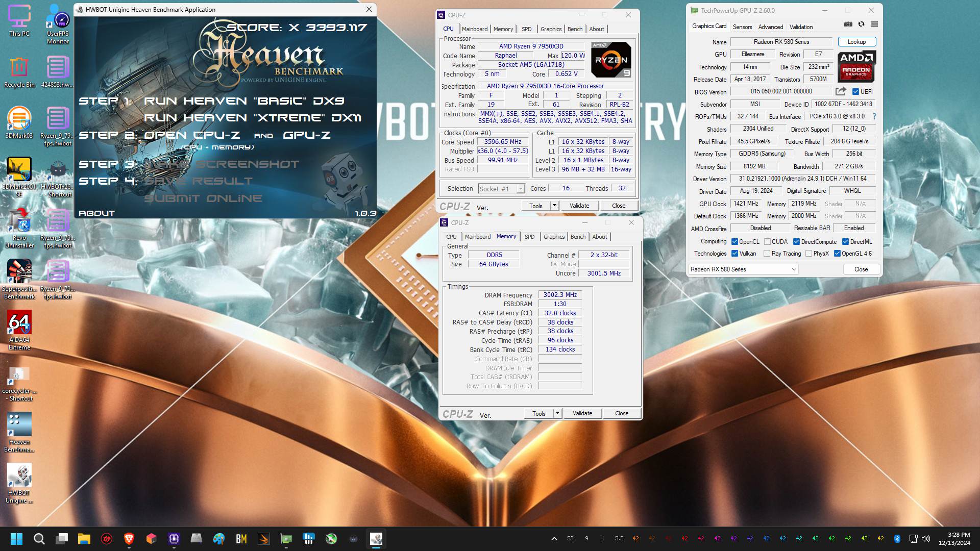Toggle DirectML checkbox
The image size is (980, 551).
click(x=845, y=242)
